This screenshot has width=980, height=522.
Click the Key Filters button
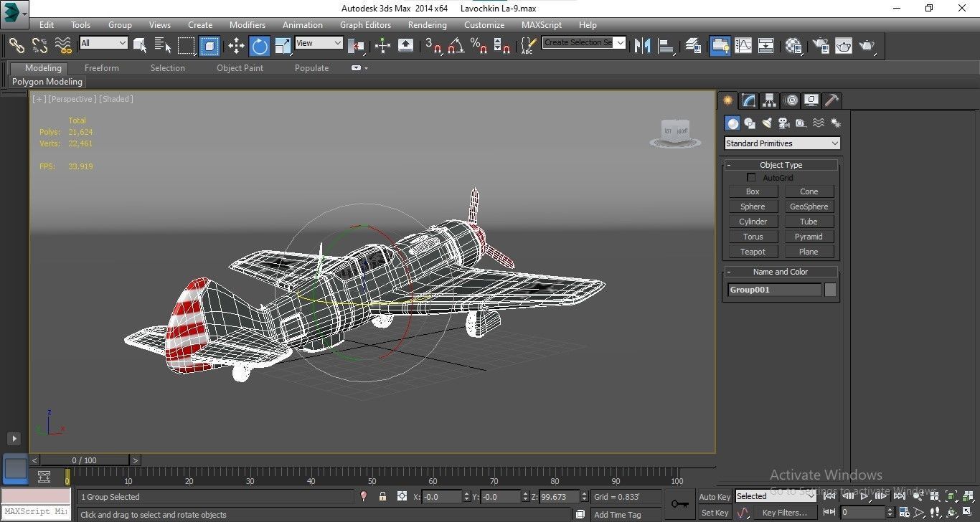(784, 513)
